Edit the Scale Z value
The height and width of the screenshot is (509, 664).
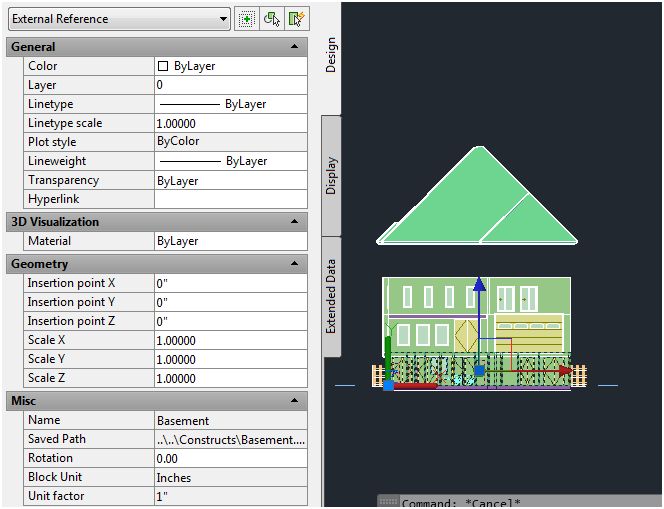[x=231, y=378]
